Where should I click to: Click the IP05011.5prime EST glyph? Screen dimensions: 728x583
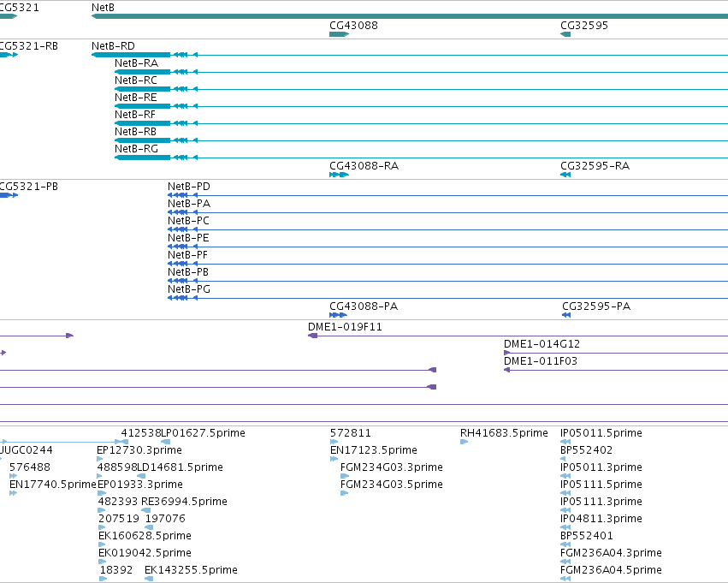(565, 442)
